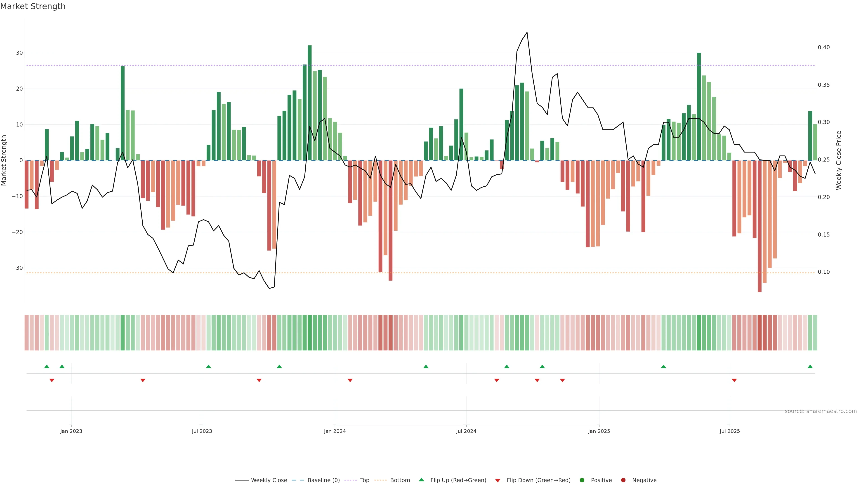
Task: Click the red flip-down marker after Jul 2025
Action: (734, 380)
